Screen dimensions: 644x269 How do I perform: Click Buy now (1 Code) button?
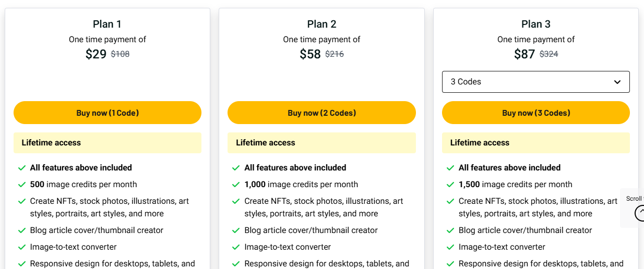tap(107, 113)
